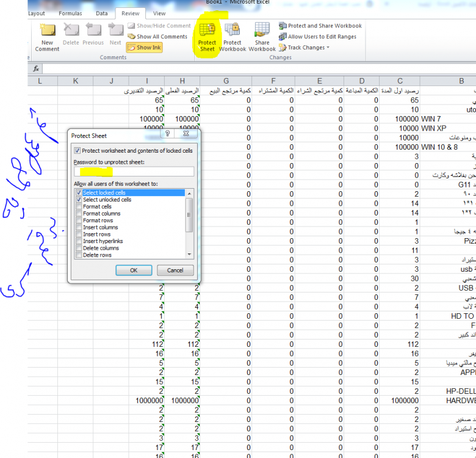Open the Track Changes dropdown
Viewport: 476px width, 458px height.
(x=304, y=48)
